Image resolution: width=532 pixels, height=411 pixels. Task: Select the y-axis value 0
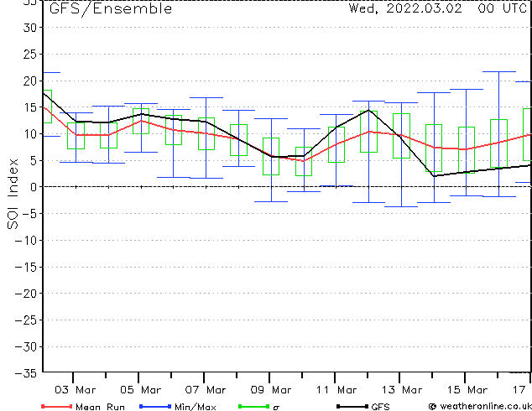coord(33,187)
